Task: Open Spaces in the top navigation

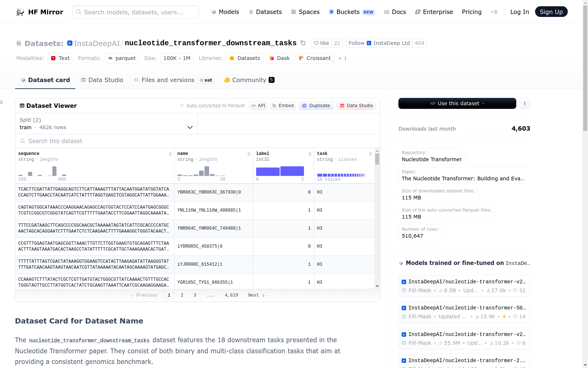Action: click(x=305, y=12)
